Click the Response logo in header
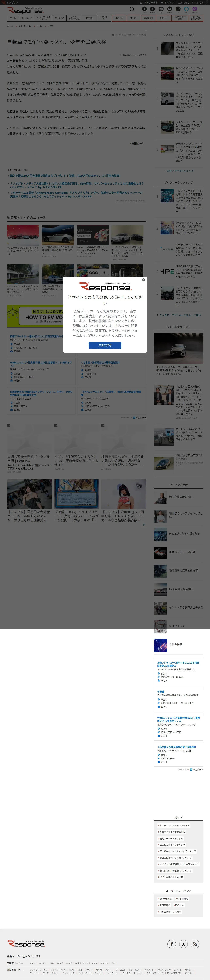 [26, 10]
